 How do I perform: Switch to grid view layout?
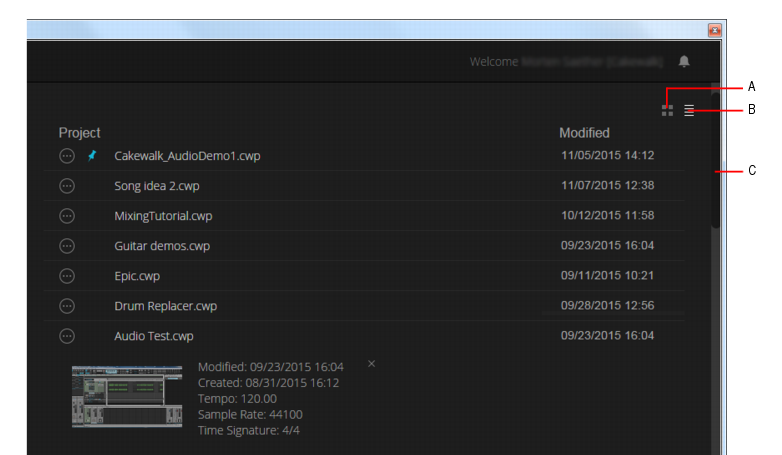click(x=667, y=110)
